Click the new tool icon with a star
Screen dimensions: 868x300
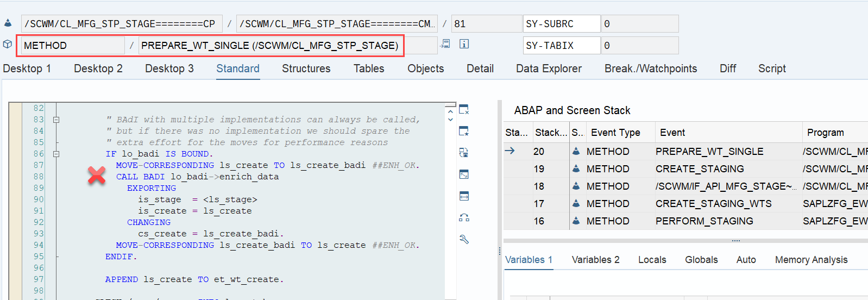pos(464,131)
